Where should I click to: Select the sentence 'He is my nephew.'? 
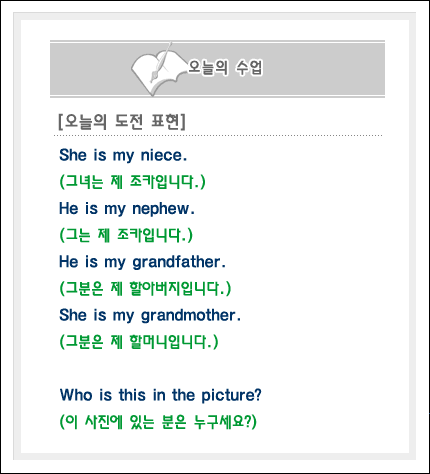[127, 209]
